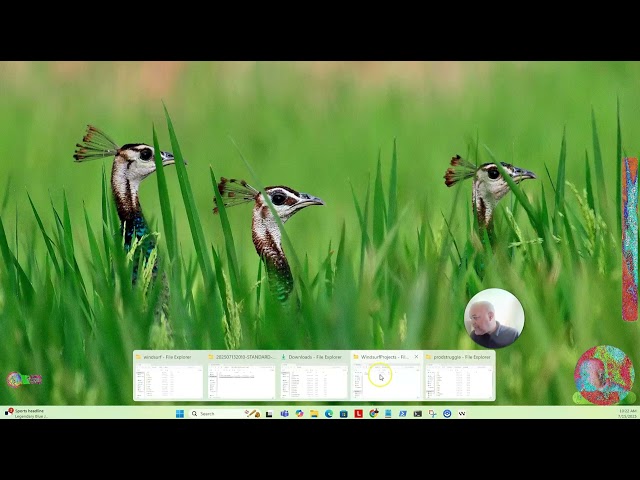The height and width of the screenshot is (480, 640).
Task: Click the search highlight graphic in taskbar
Action: (x=252, y=413)
